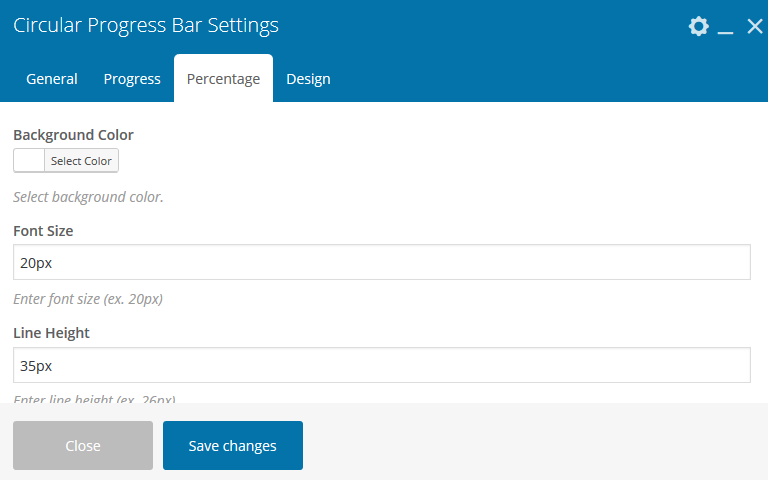Viewport: 768px width, 480px height.
Task: Click into the Line Height field
Action: (382, 365)
